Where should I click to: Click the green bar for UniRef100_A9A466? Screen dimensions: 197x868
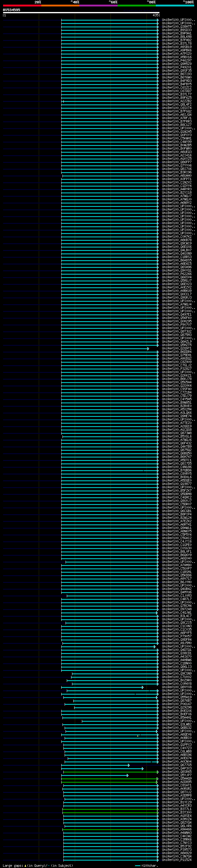(x=111, y=830)
